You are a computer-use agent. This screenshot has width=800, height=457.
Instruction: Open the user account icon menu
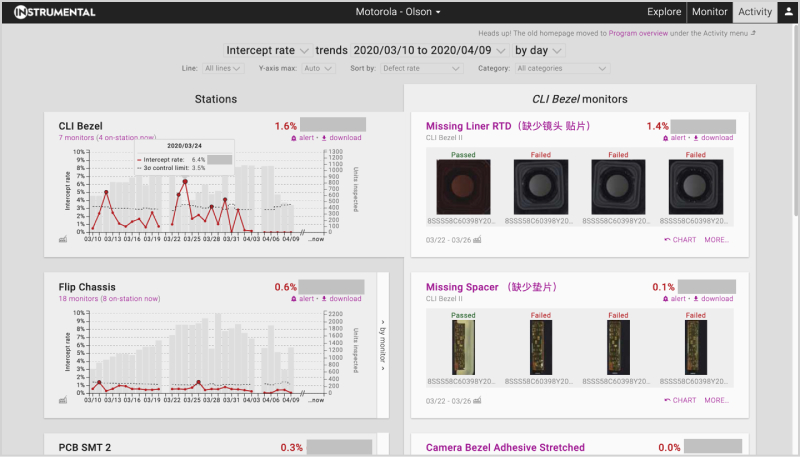coord(789,12)
